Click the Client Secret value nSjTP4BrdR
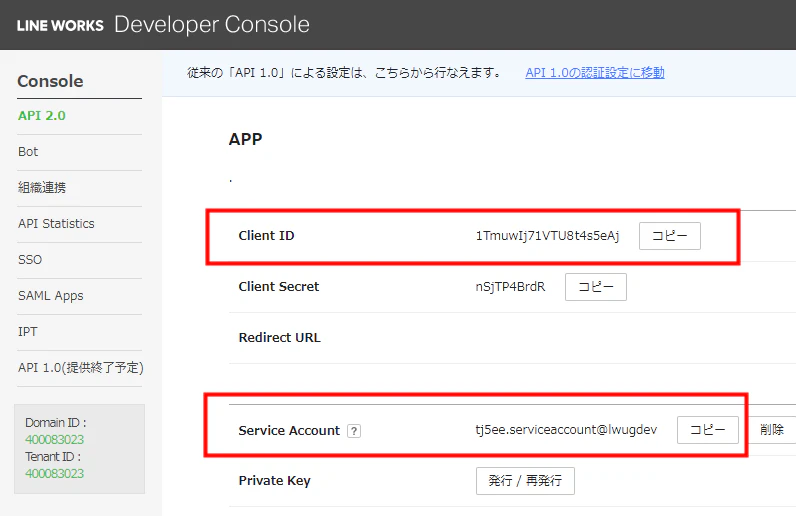This screenshot has width=796, height=516. tap(510, 287)
